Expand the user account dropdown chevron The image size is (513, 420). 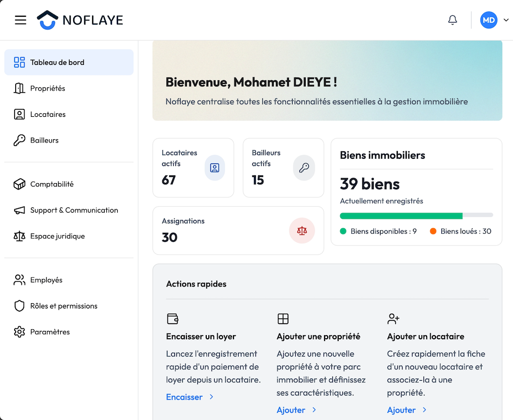(x=506, y=20)
